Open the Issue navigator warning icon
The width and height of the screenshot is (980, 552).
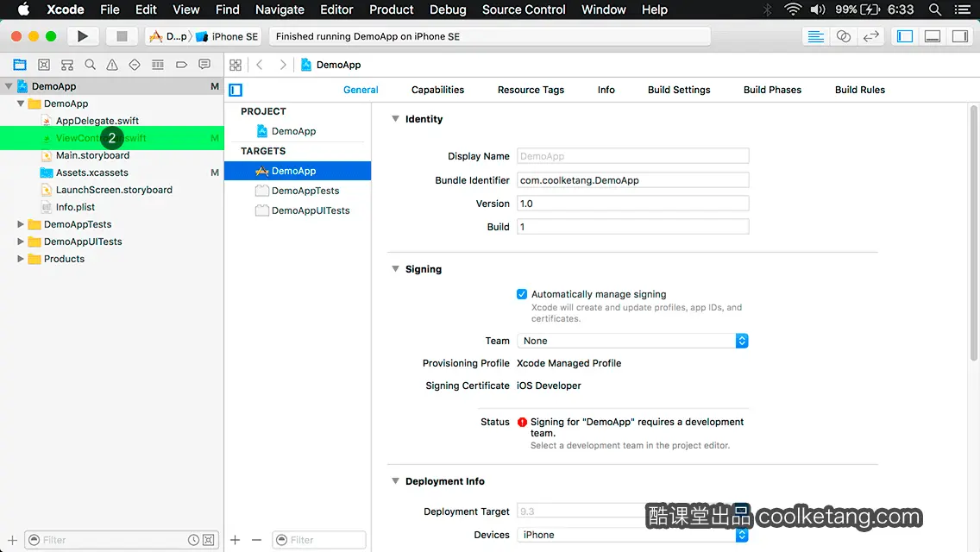pyautogui.click(x=112, y=65)
